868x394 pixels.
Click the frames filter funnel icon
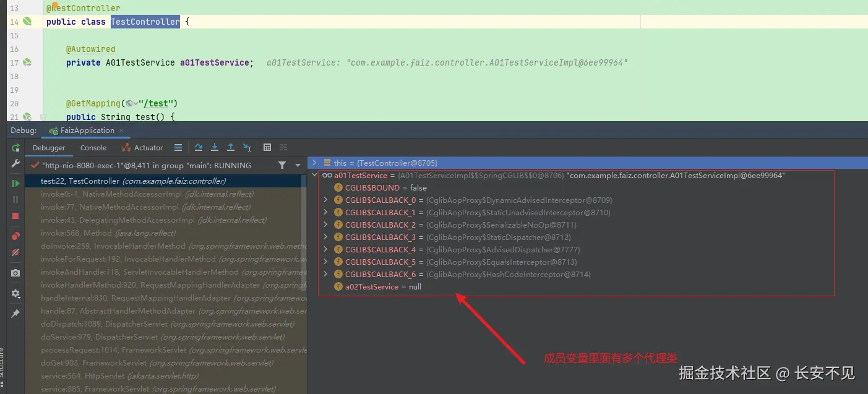282,165
